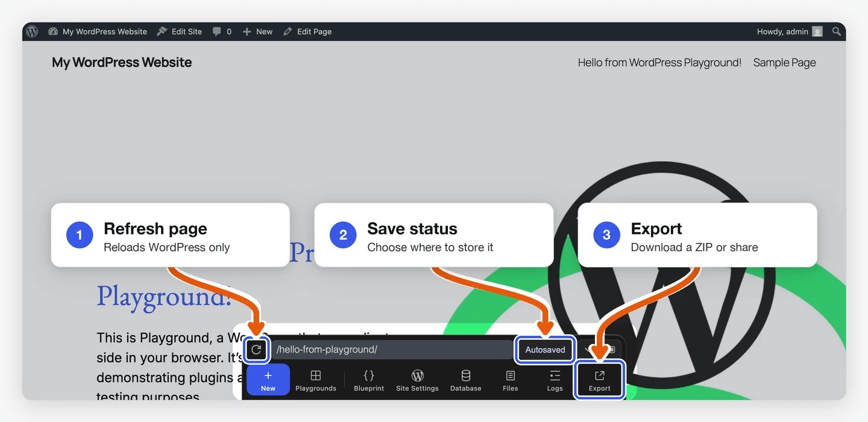Screen dimensions: 868x422
Task: Click the blue New playground button
Action: click(268, 380)
